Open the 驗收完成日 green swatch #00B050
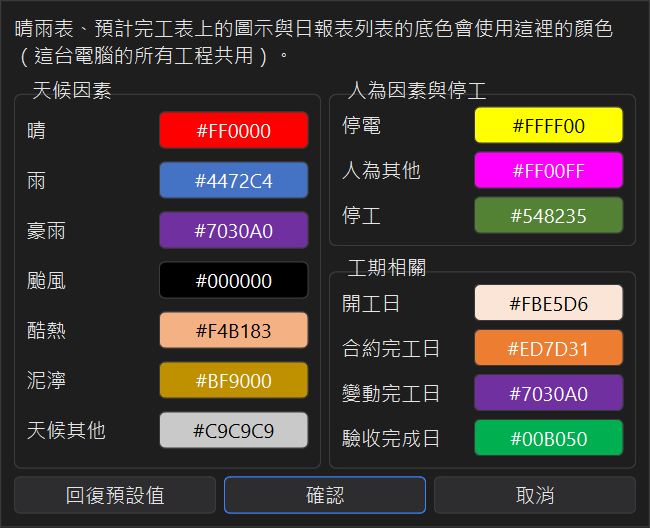 pyautogui.click(x=548, y=438)
